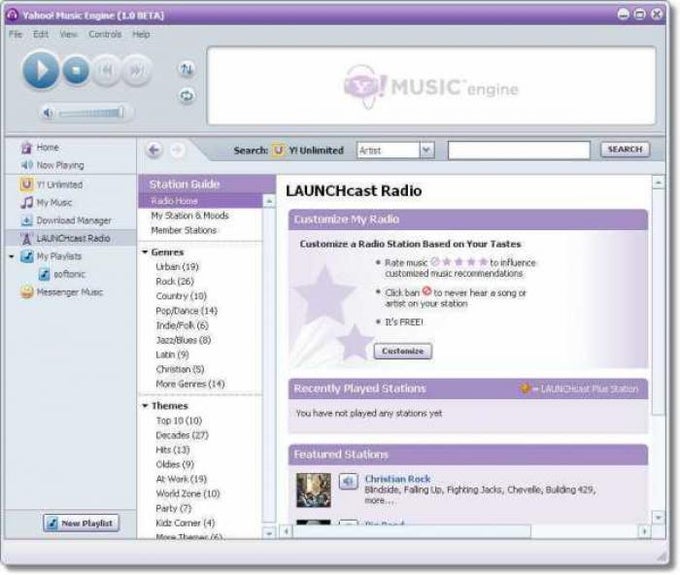Collapse the Genres section
The height and width of the screenshot is (575, 680).
145,252
